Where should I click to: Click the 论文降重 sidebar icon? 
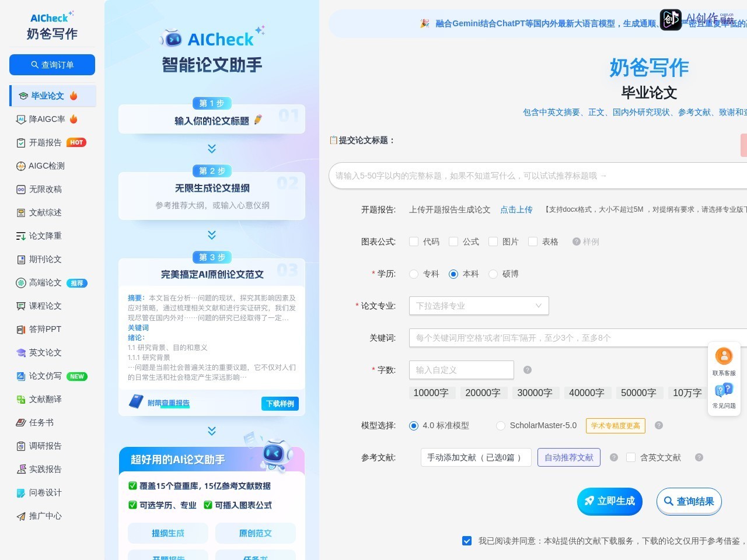[21, 236]
